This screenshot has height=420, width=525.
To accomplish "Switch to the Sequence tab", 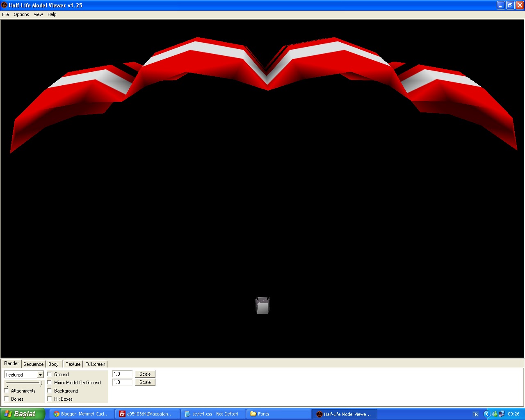I will coord(33,364).
